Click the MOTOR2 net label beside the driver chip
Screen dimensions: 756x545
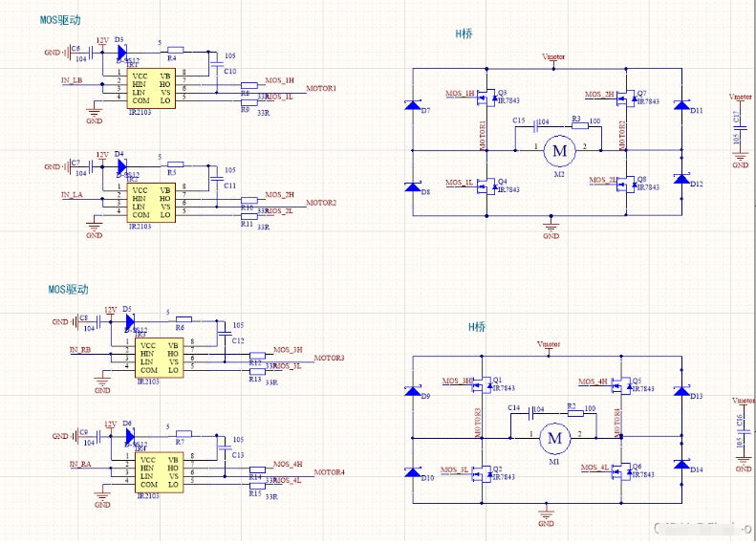321,203
